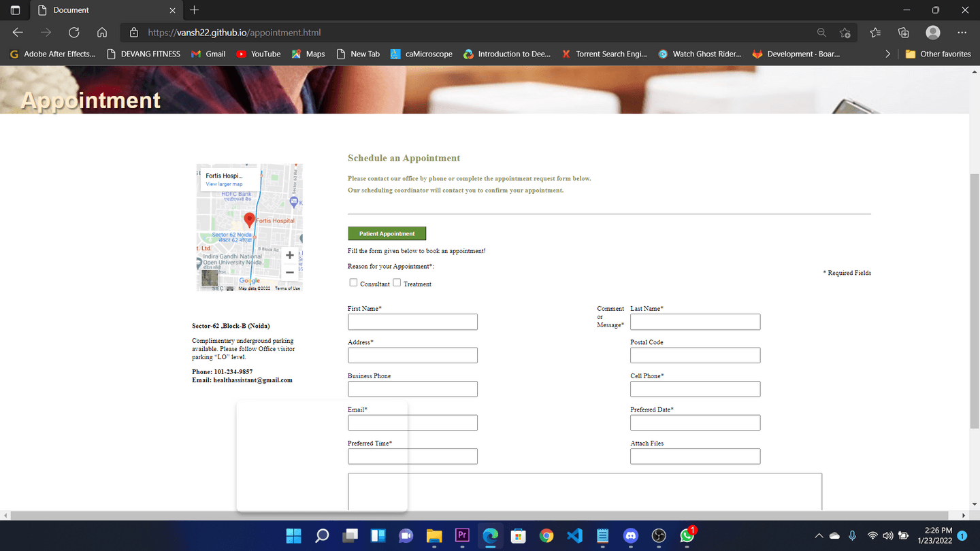Open Google Chrome from taskbar

(x=546, y=536)
